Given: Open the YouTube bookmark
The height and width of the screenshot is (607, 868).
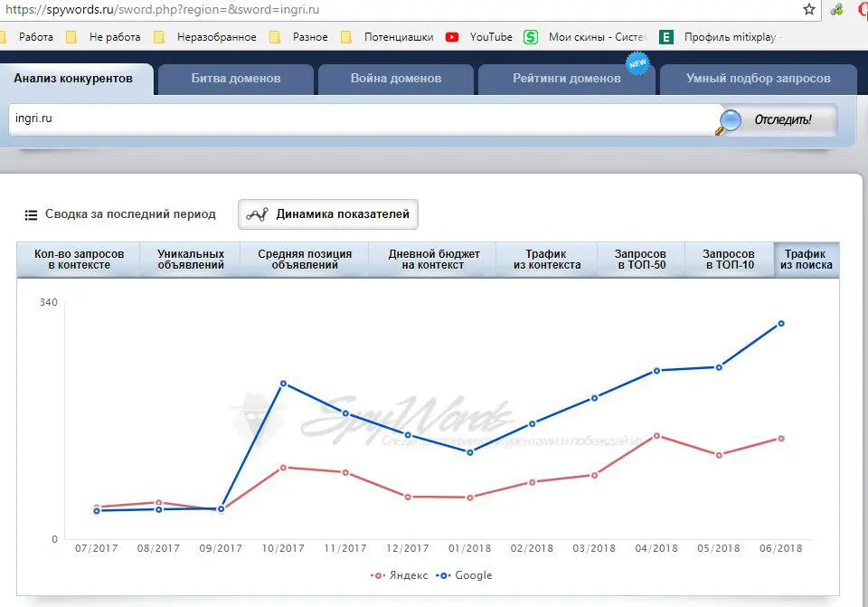Looking at the screenshot, I should [x=480, y=37].
